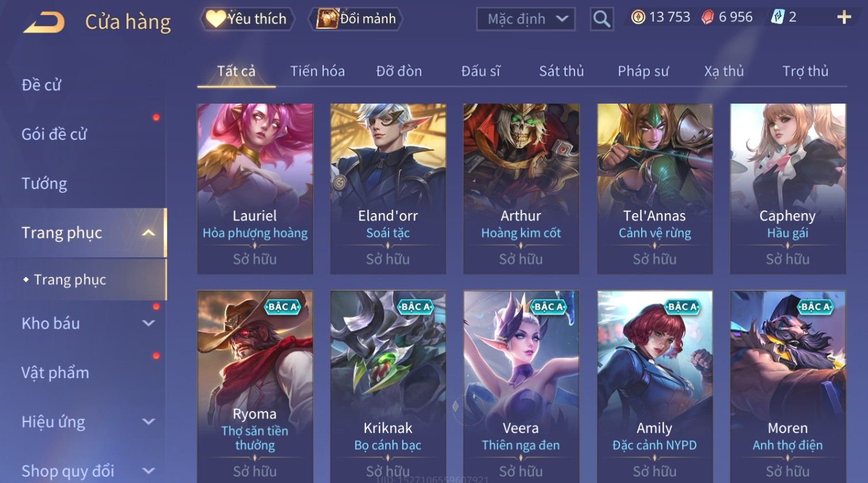Viewport: 868px width, 483px height.
Task: Open the search magnifier icon
Action: (x=601, y=19)
